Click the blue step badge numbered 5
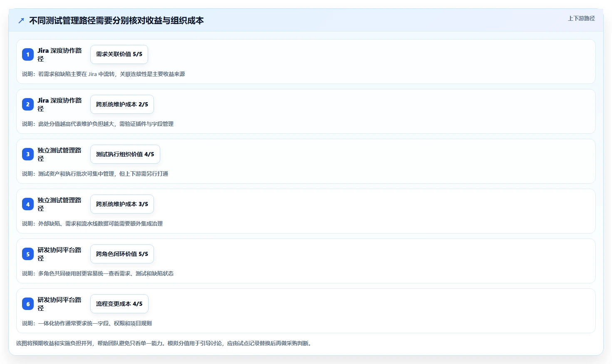612x364 pixels. 28,254
